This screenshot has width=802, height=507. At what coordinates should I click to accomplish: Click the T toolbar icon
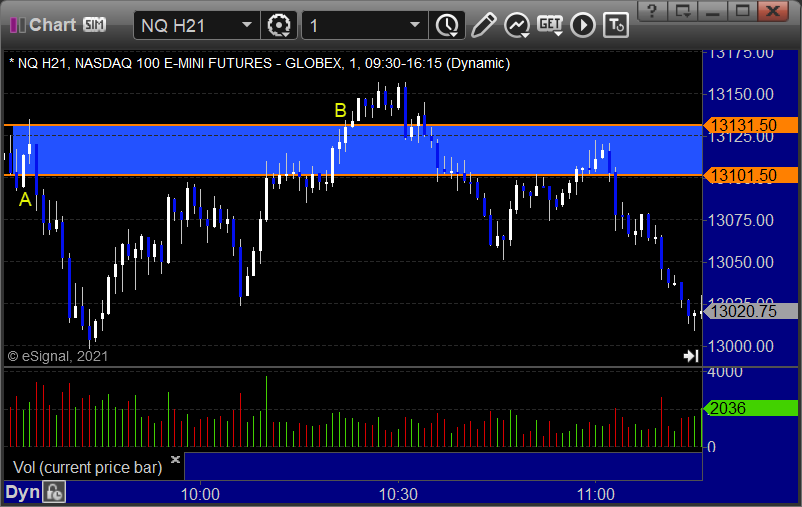point(616,25)
